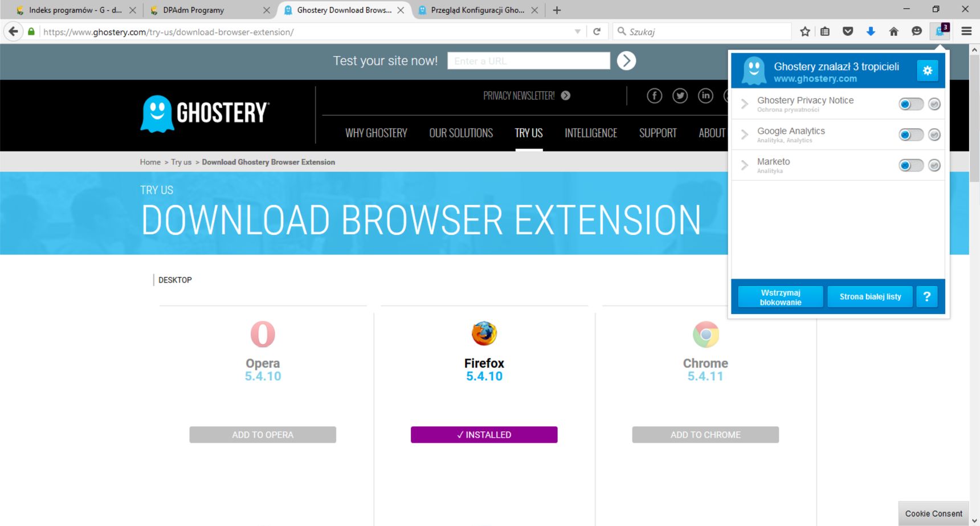Click Add to Chrome button
Image resolution: width=980 pixels, height=526 pixels.
pyautogui.click(x=705, y=435)
